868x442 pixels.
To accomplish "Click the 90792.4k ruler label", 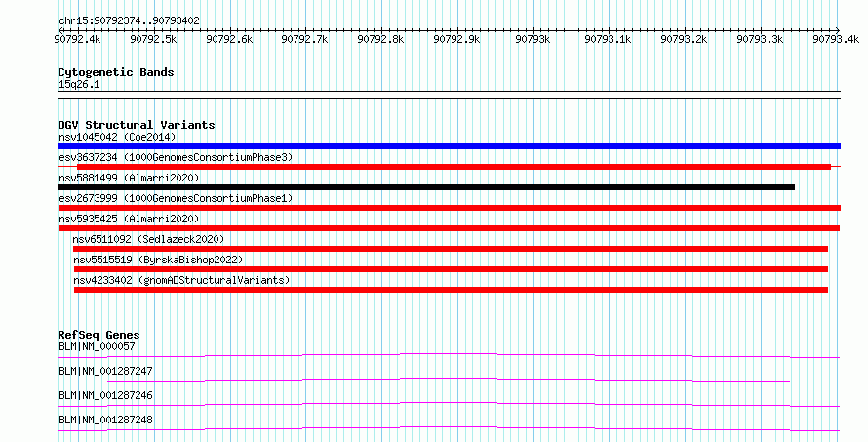I will (x=77, y=39).
